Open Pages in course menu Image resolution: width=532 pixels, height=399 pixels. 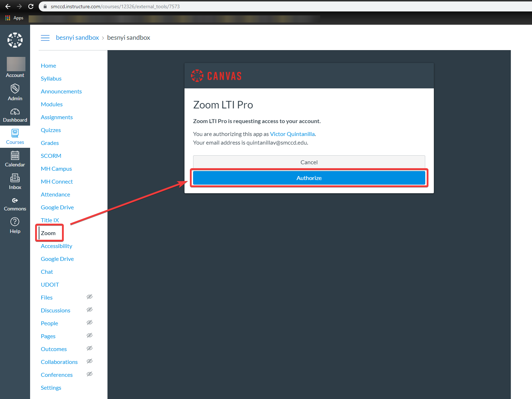tap(48, 336)
